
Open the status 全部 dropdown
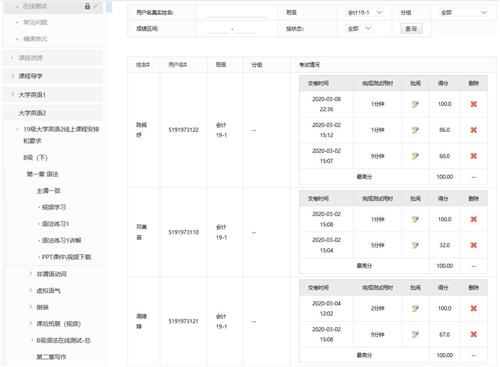tap(359, 29)
